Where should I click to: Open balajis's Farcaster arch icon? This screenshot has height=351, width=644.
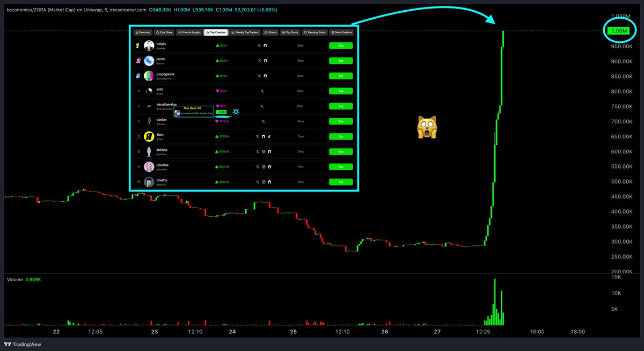(265, 46)
